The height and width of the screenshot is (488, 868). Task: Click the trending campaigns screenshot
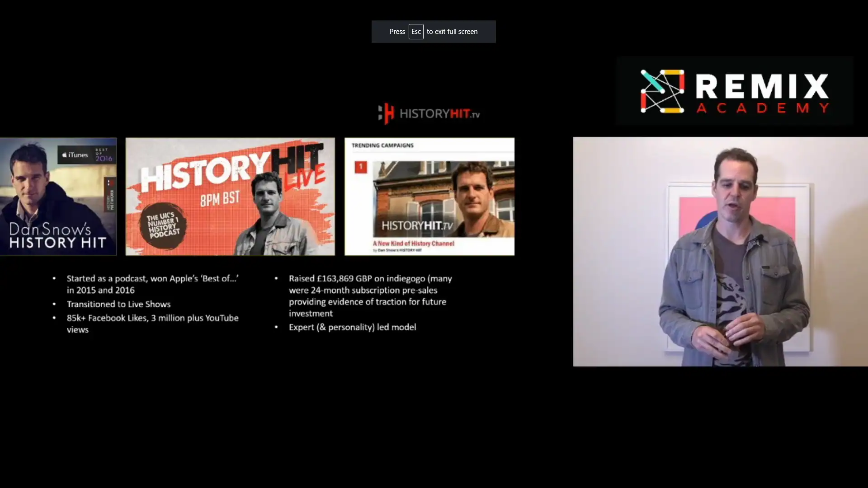pyautogui.click(x=429, y=197)
